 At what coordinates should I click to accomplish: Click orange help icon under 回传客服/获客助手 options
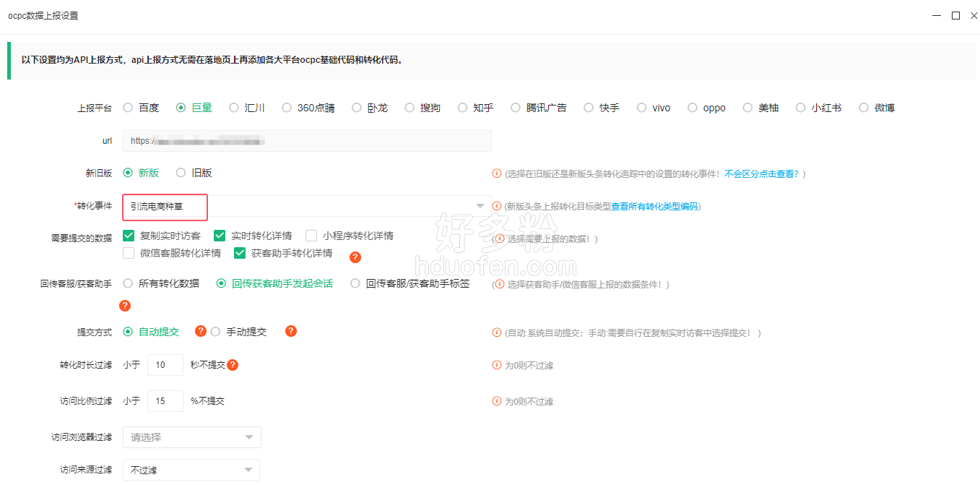125,306
